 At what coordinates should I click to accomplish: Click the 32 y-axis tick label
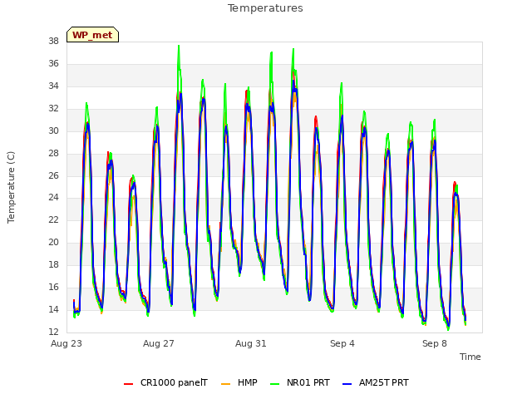click(x=53, y=109)
